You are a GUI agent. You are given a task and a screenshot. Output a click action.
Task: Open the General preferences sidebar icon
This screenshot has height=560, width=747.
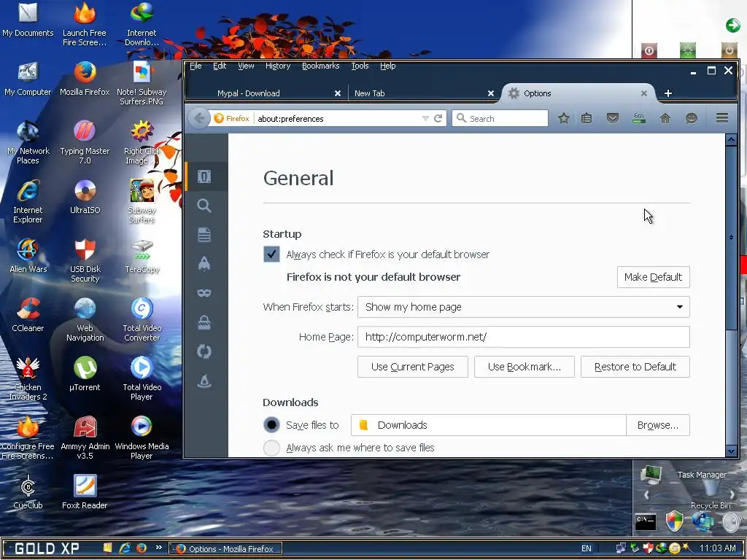point(204,176)
